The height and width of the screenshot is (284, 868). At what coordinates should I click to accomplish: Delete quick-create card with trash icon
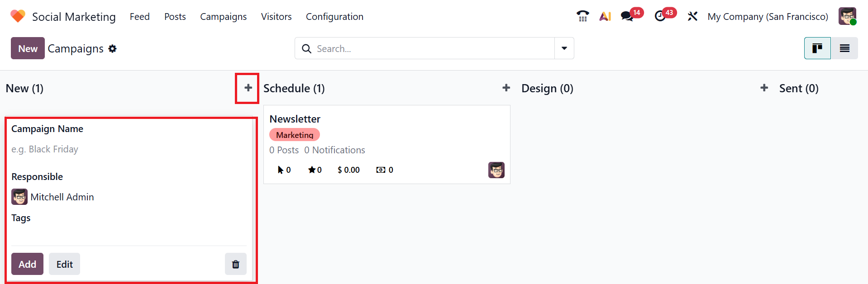point(235,264)
